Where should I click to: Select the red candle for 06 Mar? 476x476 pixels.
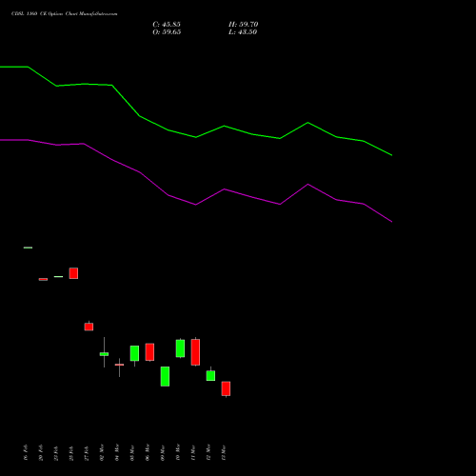click(149, 352)
